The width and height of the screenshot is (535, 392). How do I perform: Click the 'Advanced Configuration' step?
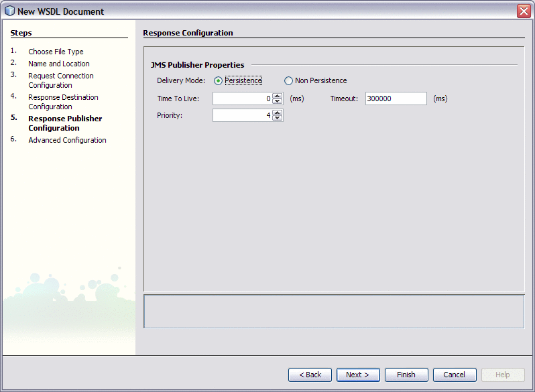click(x=67, y=140)
